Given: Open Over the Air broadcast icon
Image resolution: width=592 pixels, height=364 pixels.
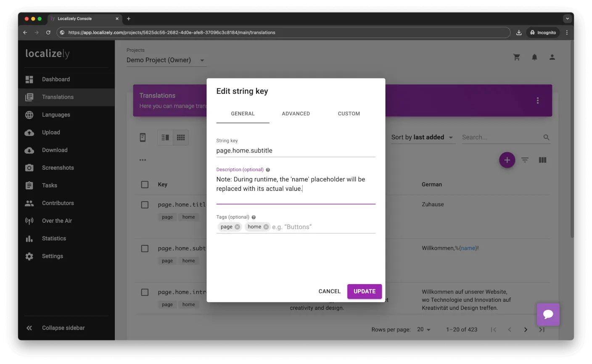Looking at the screenshot, I should point(29,221).
